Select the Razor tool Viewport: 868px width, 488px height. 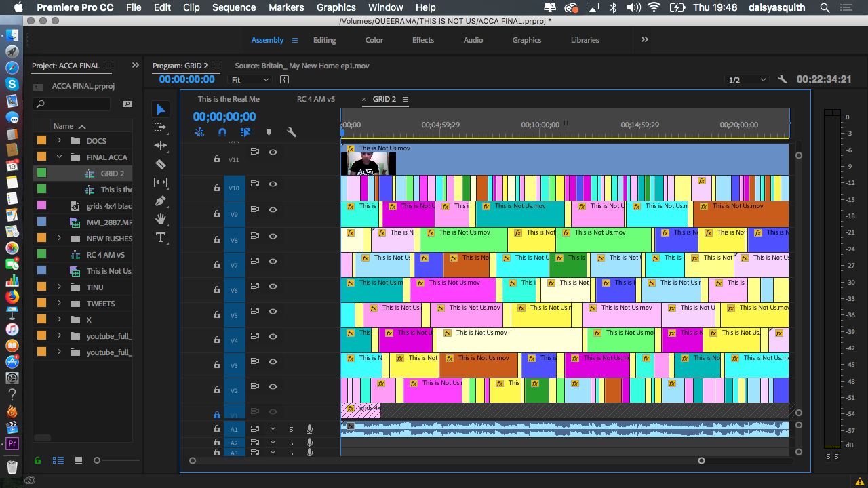pyautogui.click(x=161, y=164)
